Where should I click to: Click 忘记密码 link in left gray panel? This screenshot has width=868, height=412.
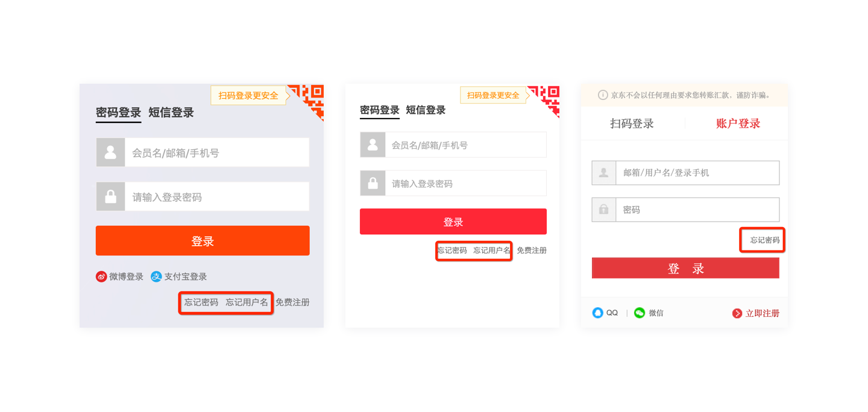201,302
